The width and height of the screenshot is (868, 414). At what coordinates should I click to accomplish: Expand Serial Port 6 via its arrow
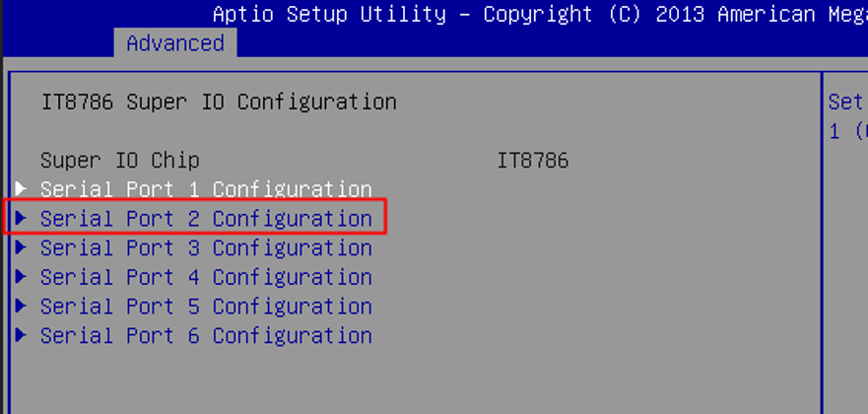[21, 335]
